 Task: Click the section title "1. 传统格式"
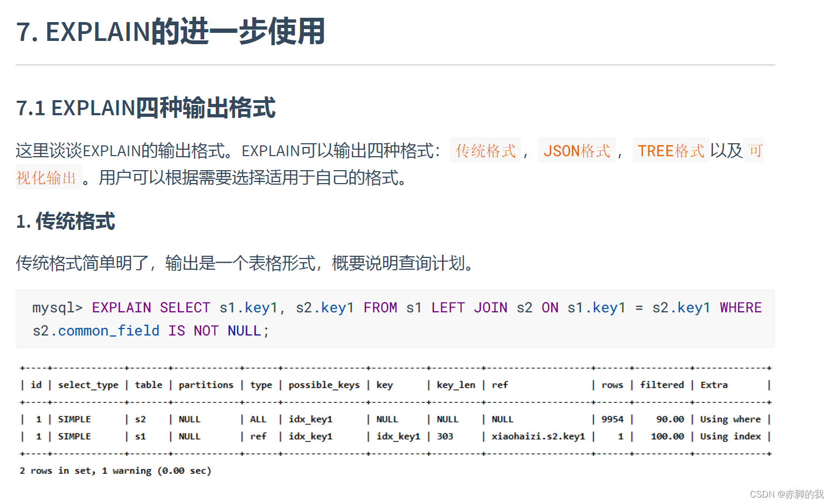coord(65,221)
